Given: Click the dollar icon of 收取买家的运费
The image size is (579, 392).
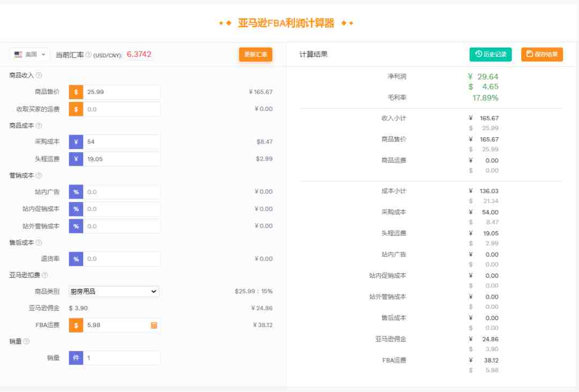Looking at the screenshot, I should tap(76, 109).
